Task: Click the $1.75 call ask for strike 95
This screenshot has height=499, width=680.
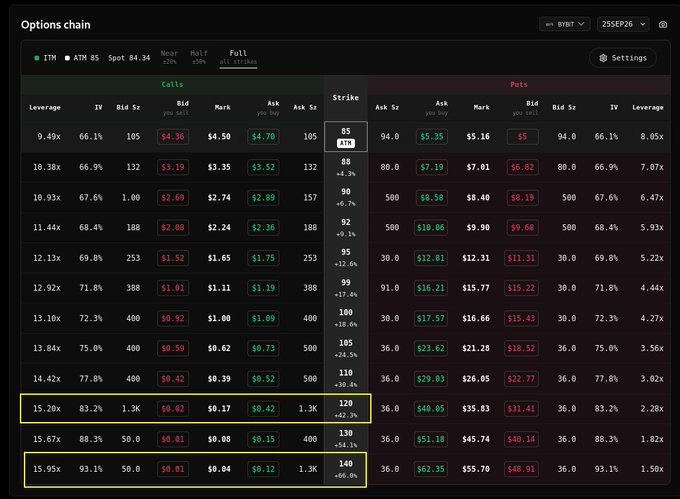Action: coord(263,258)
